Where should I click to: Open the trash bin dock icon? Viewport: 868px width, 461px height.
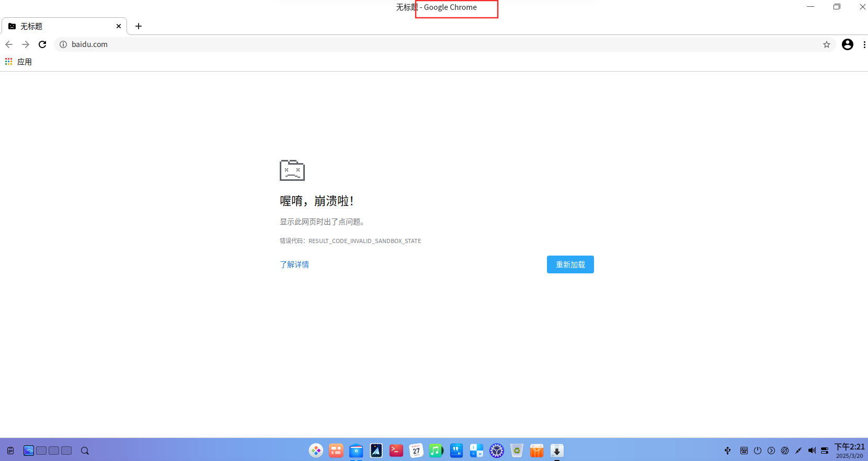click(517, 451)
